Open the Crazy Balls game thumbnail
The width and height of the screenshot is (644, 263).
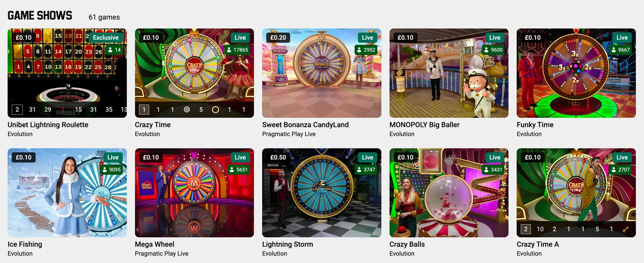449,193
